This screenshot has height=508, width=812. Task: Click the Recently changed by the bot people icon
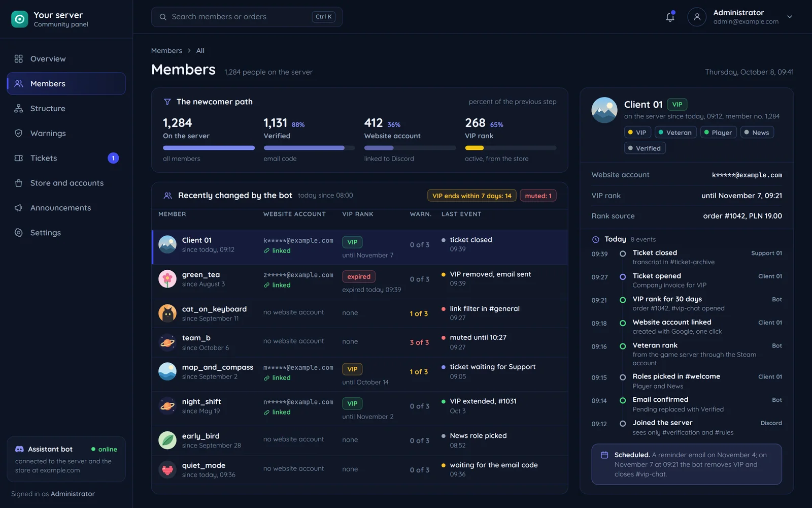point(167,196)
